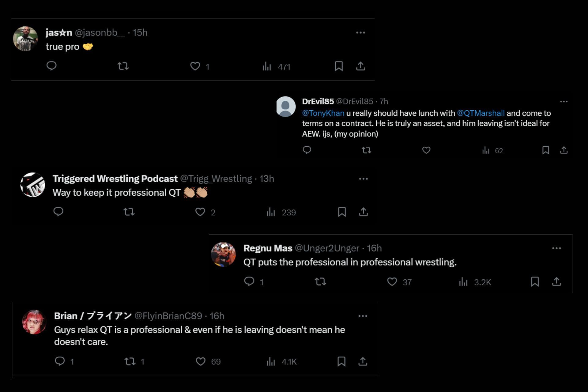This screenshot has width=588, height=392.
Task: Like the "true pro" tweet by jason
Action: [x=195, y=66]
